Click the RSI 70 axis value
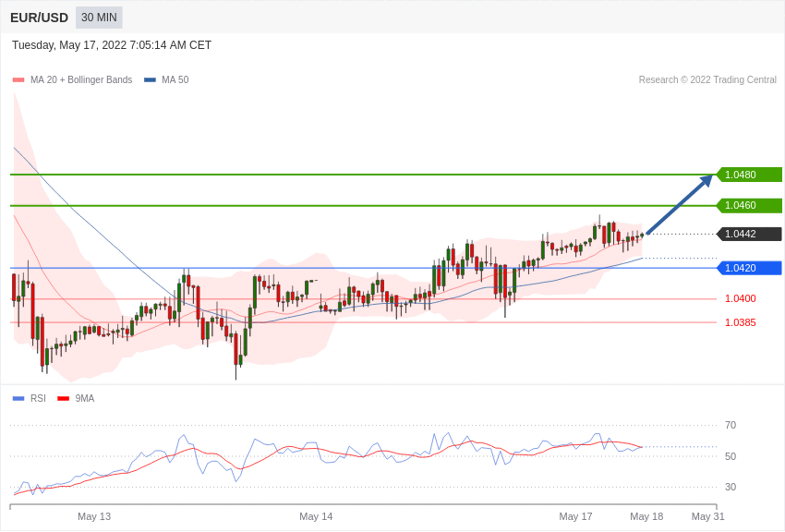This screenshot has height=532, width=785. [731, 426]
